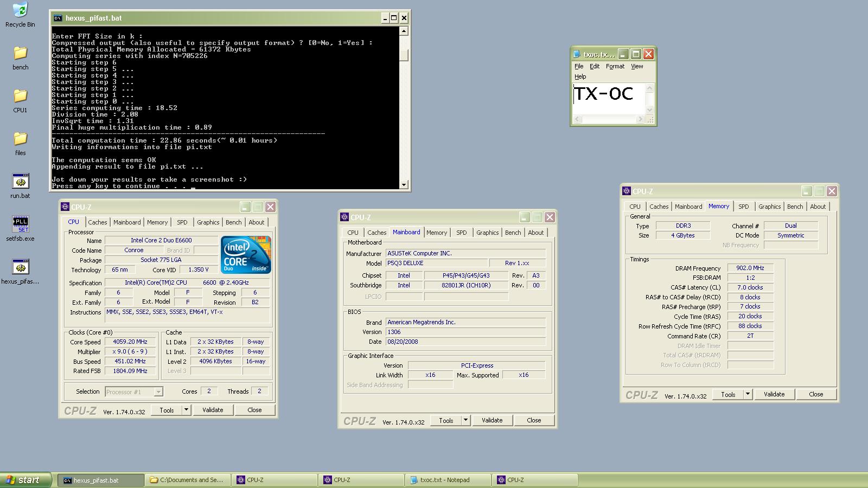Click Close button in Mainboard window
This screenshot has width=868, height=488.
click(x=534, y=420)
